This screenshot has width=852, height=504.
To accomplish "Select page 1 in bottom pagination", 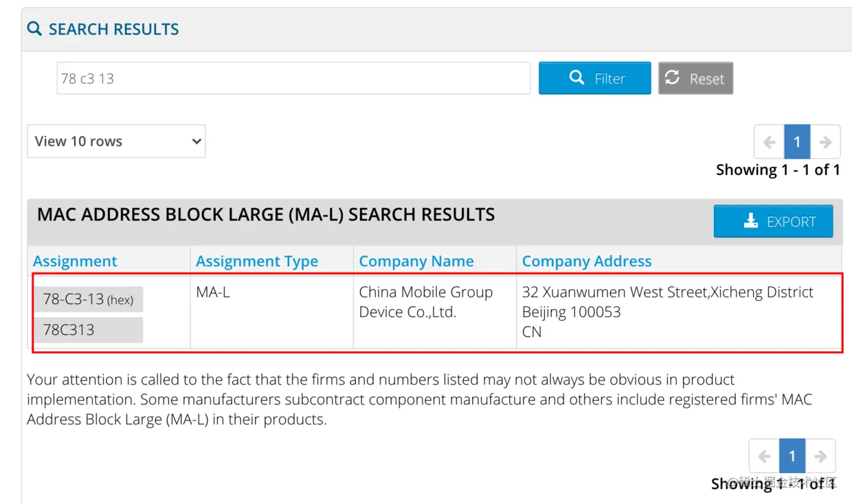I will (x=792, y=456).
